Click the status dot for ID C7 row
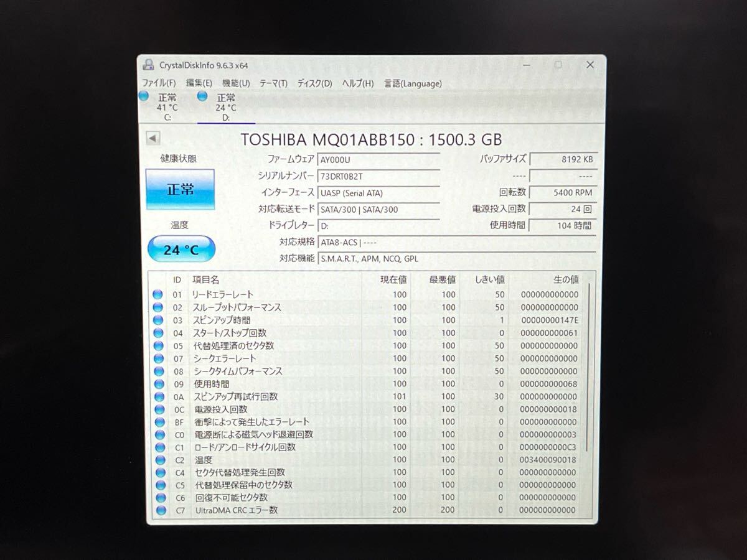 pyautogui.click(x=161, y=510)
